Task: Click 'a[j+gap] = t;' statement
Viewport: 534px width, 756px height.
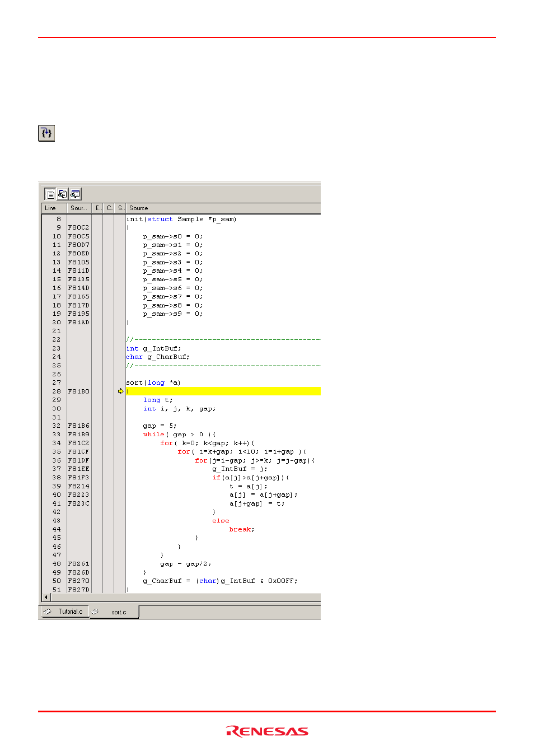Action: click(257, 503)
